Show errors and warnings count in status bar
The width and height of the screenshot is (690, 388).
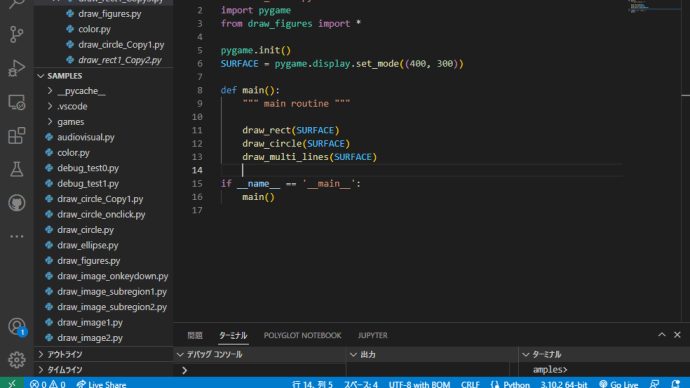pyautogui.click(x=48, y=384)
